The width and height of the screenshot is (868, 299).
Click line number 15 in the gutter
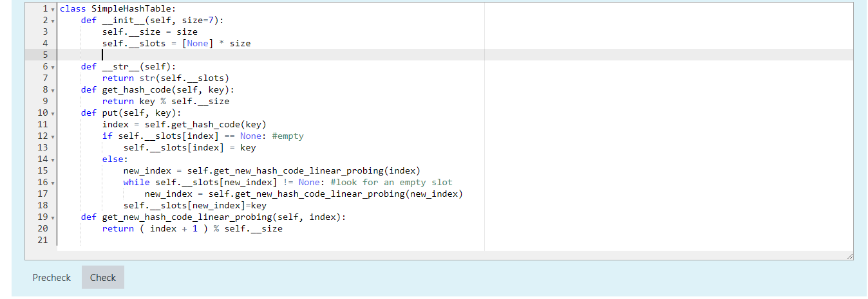click(42, 171)
